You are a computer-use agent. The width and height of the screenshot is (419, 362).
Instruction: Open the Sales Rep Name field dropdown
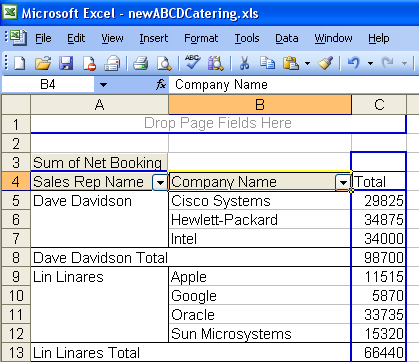click(x=160, y=182)
